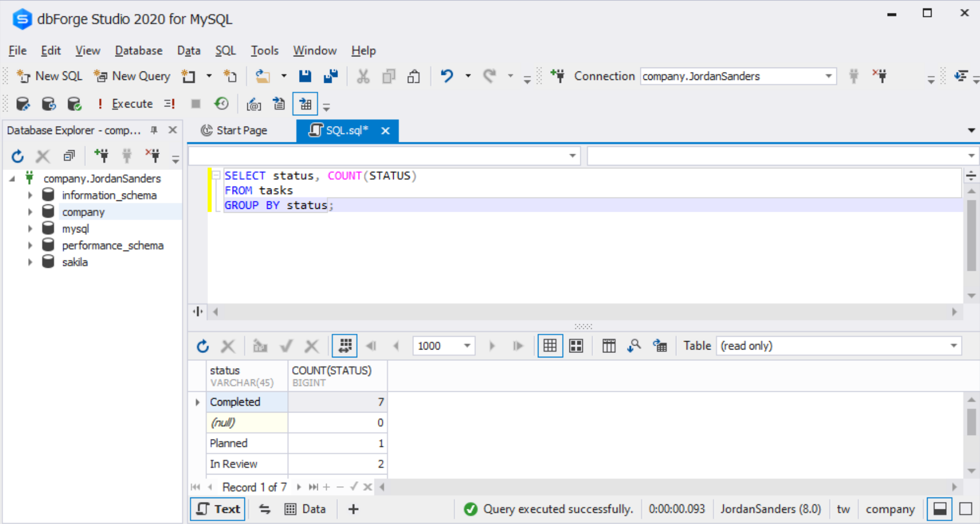Open the File menu

pyautogui.click(x=17, y=51)
